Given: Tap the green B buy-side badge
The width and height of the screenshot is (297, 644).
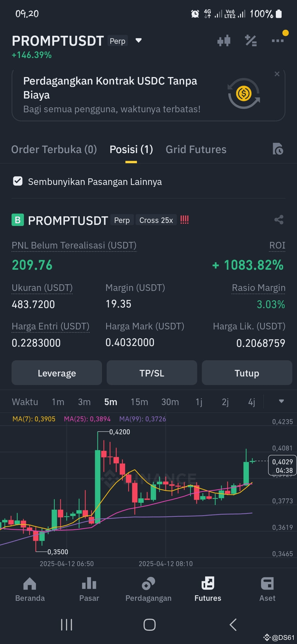Looking at the screenshot, I should tap(18, 220).
